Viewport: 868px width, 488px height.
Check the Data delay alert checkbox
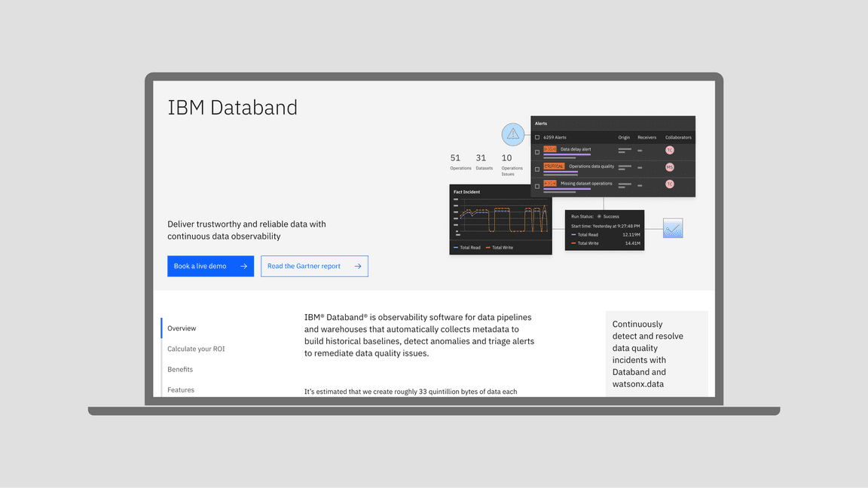[537, 151]
